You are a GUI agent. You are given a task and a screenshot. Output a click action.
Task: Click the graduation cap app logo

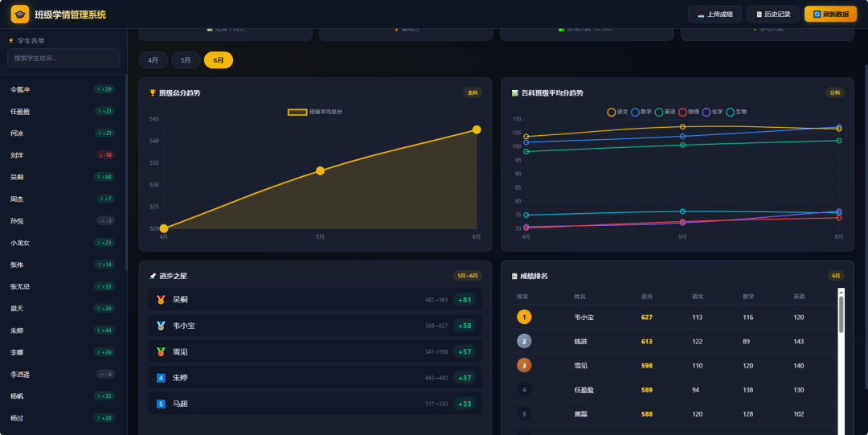[20, 14]
